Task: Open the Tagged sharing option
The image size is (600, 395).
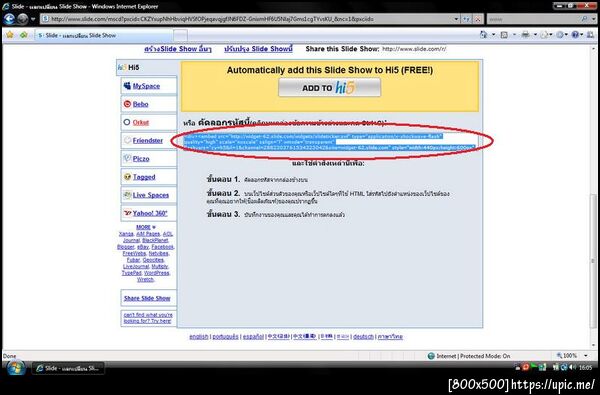Action: coord(144,177)
